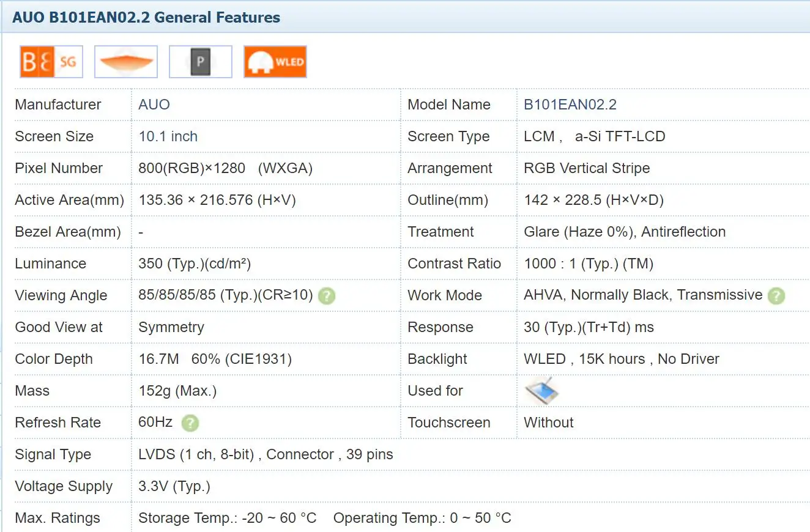This screenshot has width=810, height=532.
Task: Click the 'Response' label
Action: pyautogui.click(x=440, y=327)
